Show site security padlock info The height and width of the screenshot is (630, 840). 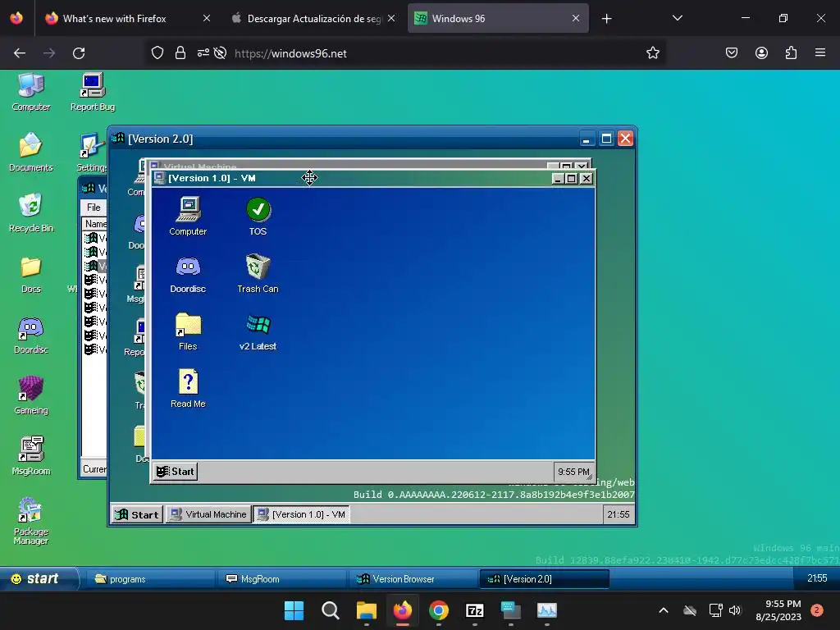(180, 53)
